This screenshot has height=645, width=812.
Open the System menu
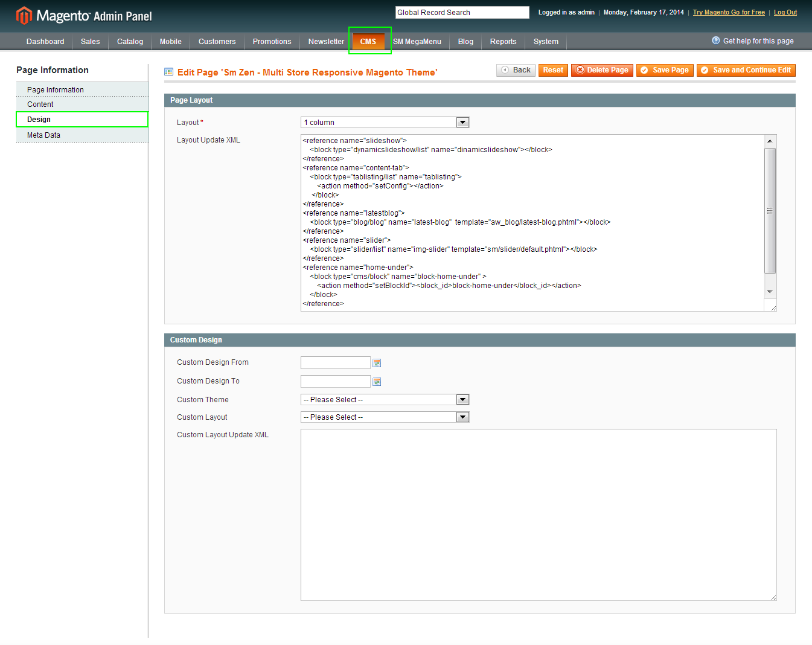(546, 42)
